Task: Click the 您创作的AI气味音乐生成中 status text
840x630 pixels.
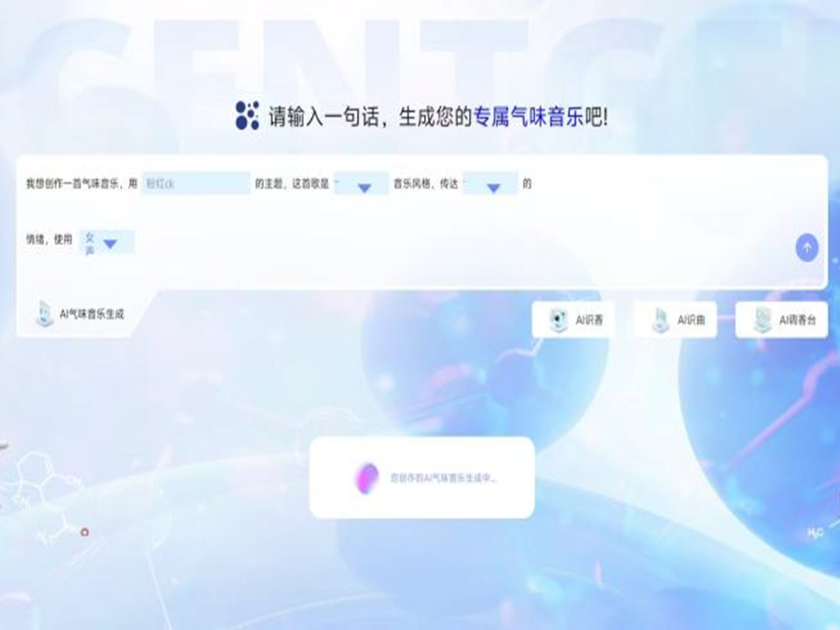Action: click(443, 478)
